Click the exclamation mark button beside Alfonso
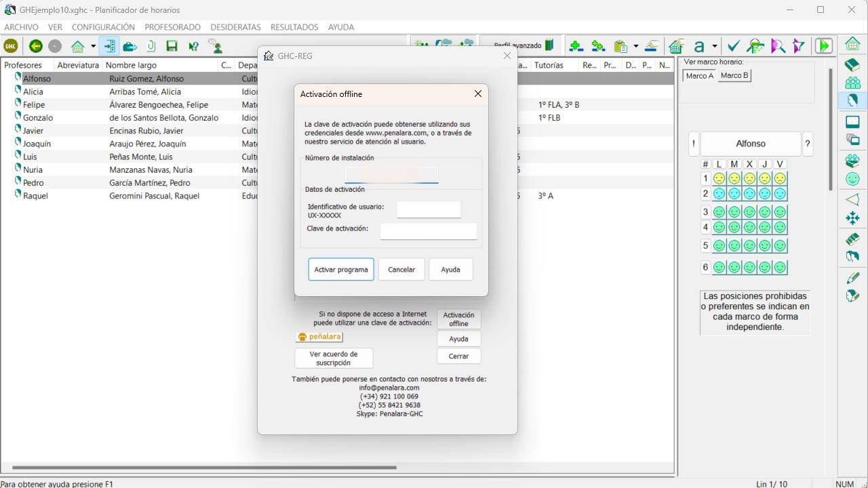The image size is (868, 488). point(694,144)
